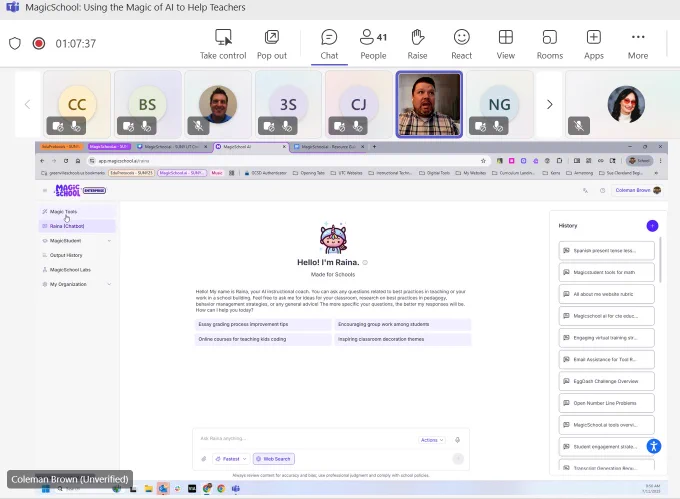
Task: Open a new browser tab
Action: 374,147
